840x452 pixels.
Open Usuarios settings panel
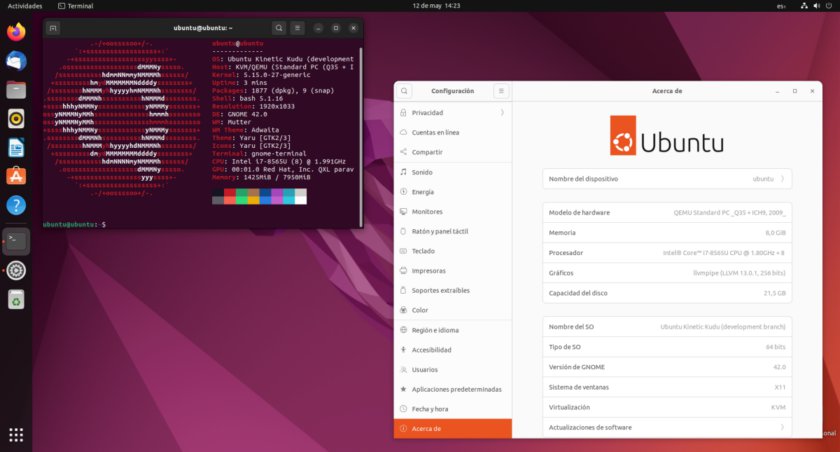tap(453, 370)
